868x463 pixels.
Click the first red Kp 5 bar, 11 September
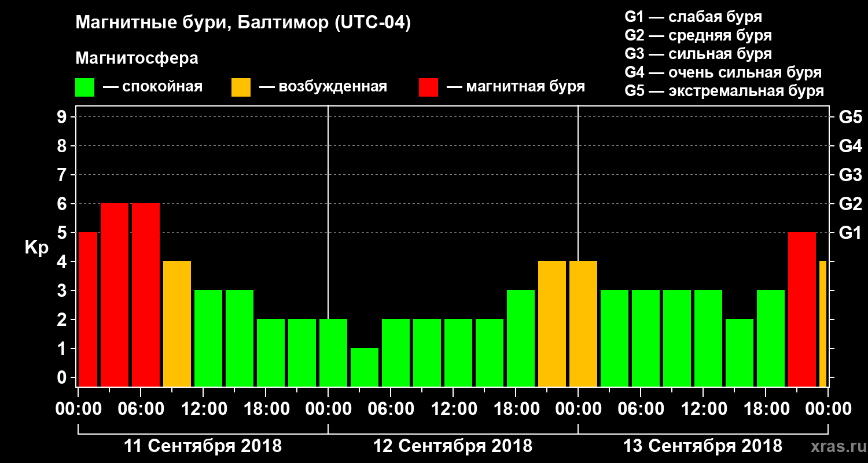click(88, 310)
